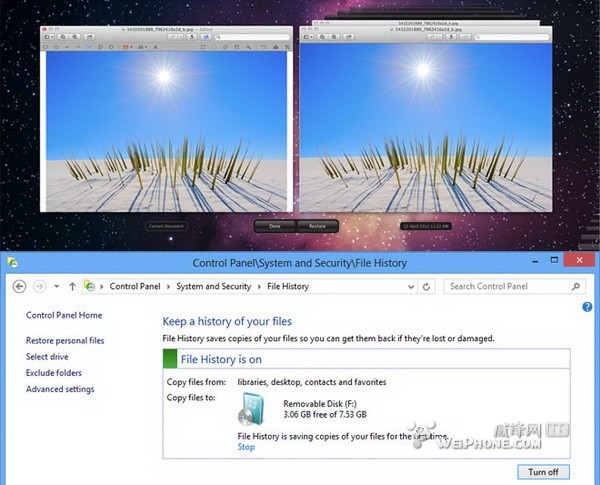Open the view mode dropdown in left Preview window
Viewport: 600px width, 485px height.
49,37
